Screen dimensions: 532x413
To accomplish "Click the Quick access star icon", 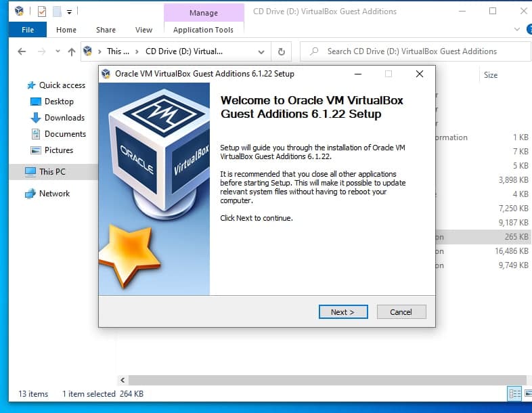I will (31, 85).
